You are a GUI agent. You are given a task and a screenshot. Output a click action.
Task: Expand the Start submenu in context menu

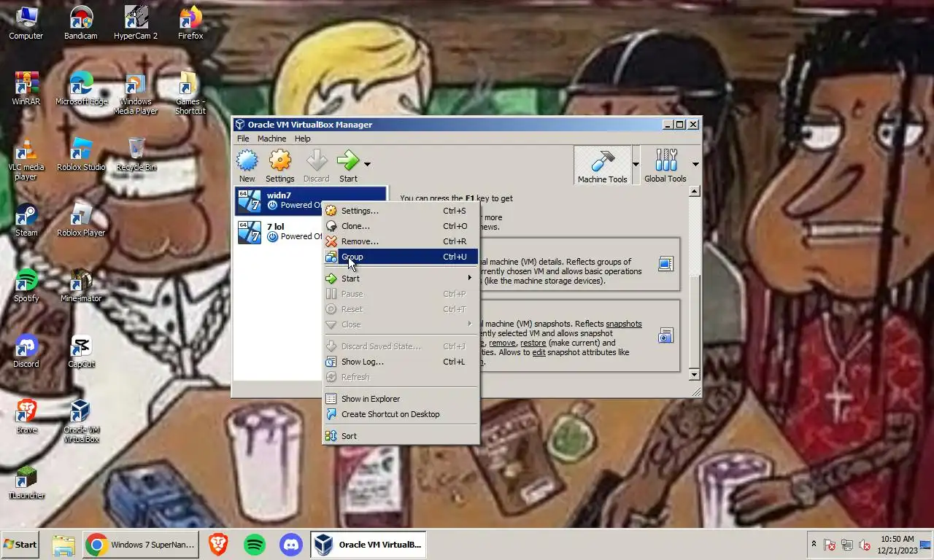[x=401, y=279]
